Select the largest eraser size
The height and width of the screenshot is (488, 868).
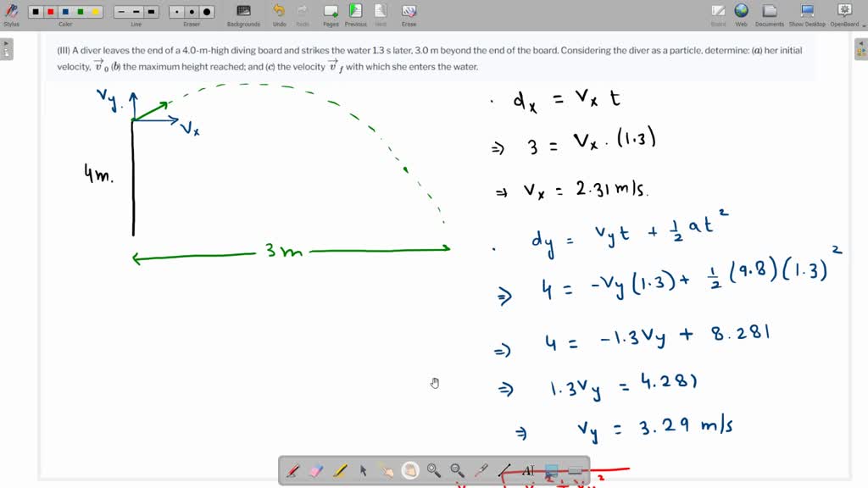point(207,12)
